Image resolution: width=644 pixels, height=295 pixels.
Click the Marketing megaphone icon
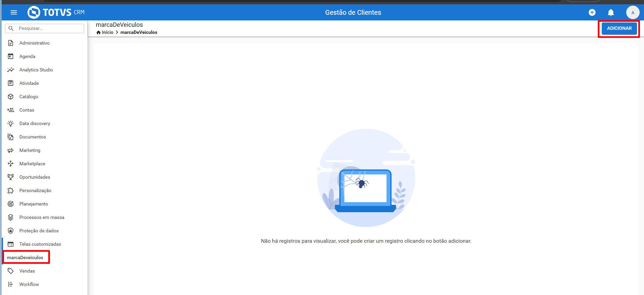(11, 150)
